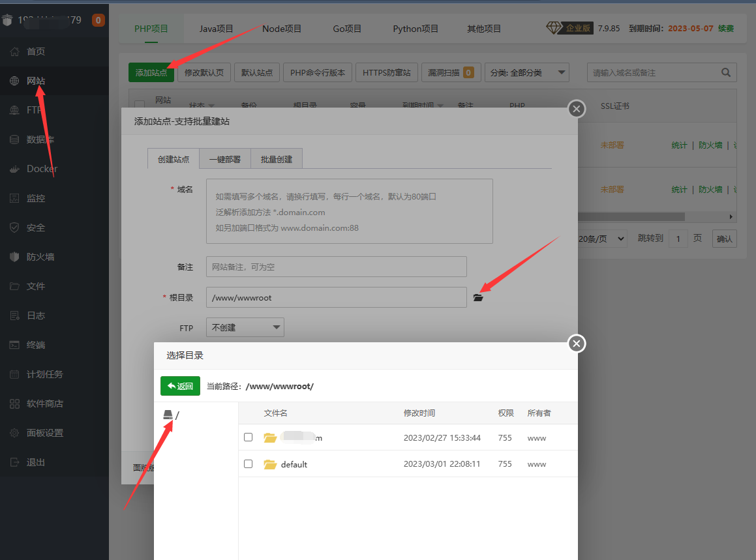Click the 网站 globe icon in sidebar
The image size is (756, 560).
(x=14, y=81)
